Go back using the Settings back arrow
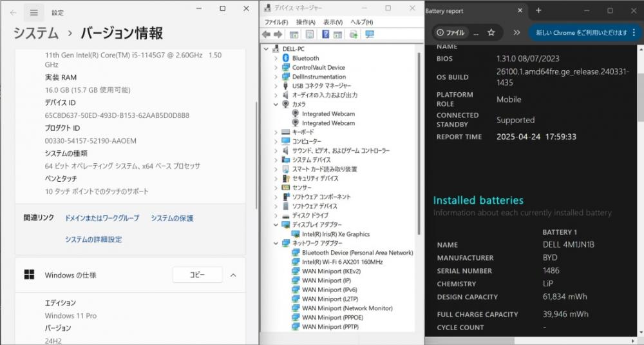Screen dimensions: 644x345 click(x=13, y=13)
